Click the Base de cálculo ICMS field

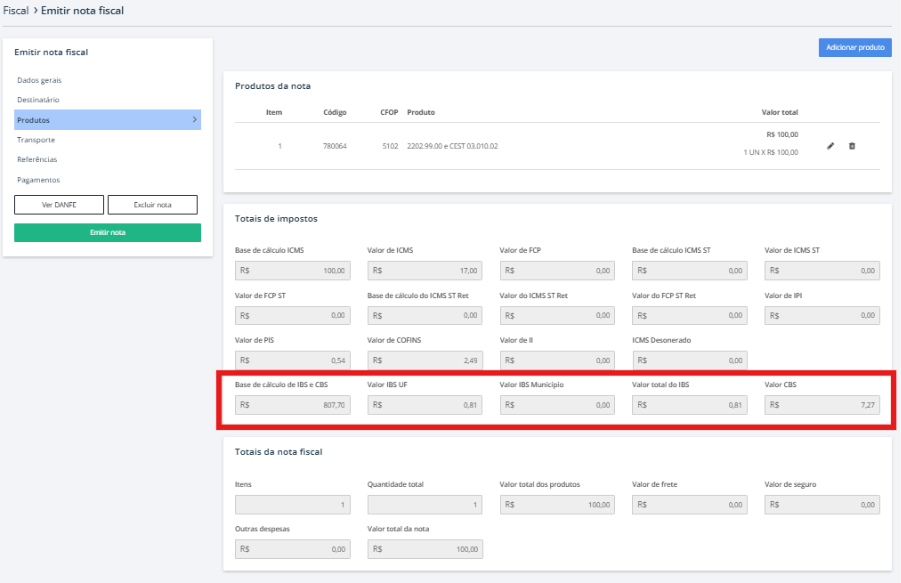tap(292, 271)
